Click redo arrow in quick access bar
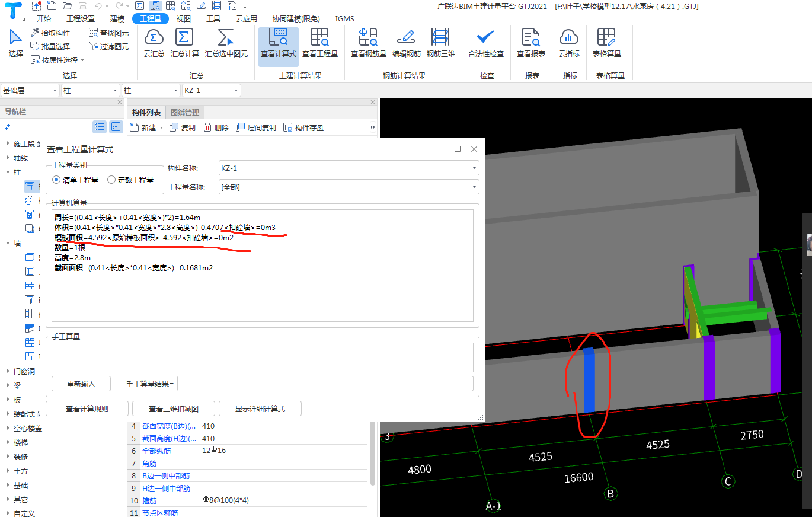 pos(119,6)
